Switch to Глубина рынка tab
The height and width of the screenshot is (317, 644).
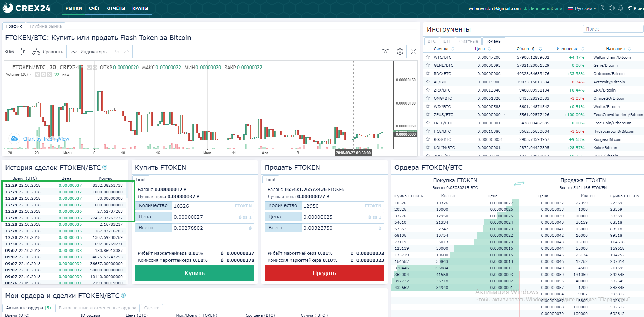46,26
